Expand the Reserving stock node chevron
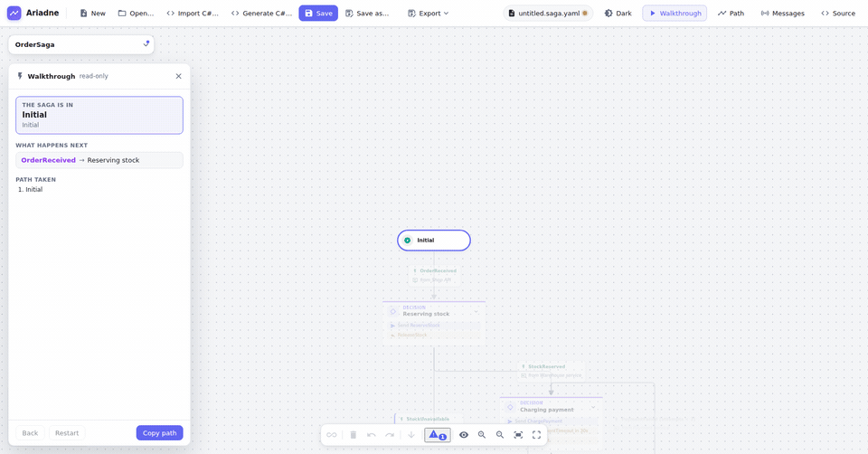The height and width of the screenshot is (454, 868). 476,311
